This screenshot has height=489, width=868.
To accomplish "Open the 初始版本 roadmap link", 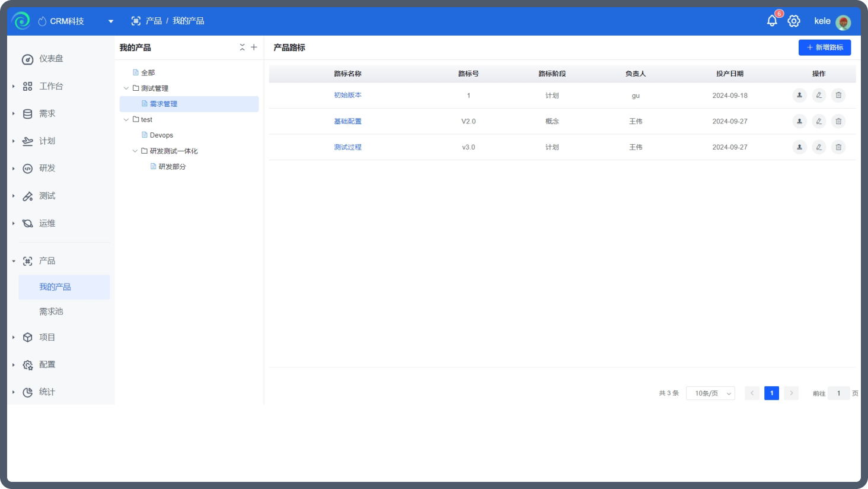I will click(x=347, y=95).
